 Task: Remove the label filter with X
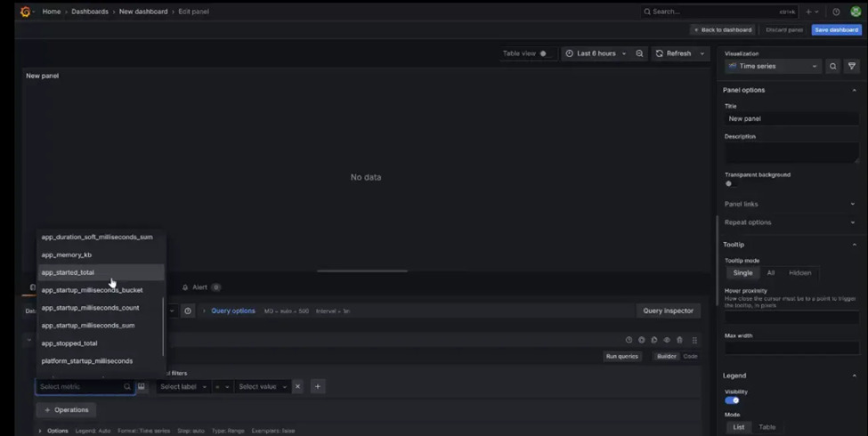(297, 387)
